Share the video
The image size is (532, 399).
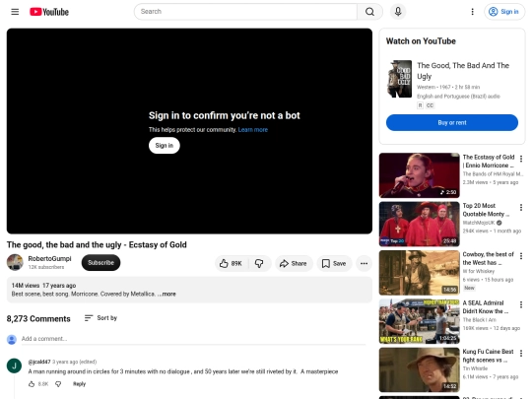pos(294,264)
